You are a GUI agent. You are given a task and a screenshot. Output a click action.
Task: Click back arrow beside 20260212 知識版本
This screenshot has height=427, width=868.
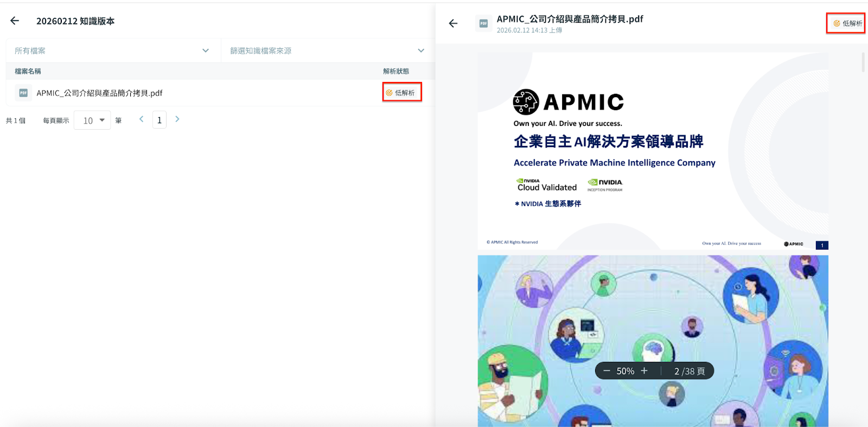coord(15,21)
